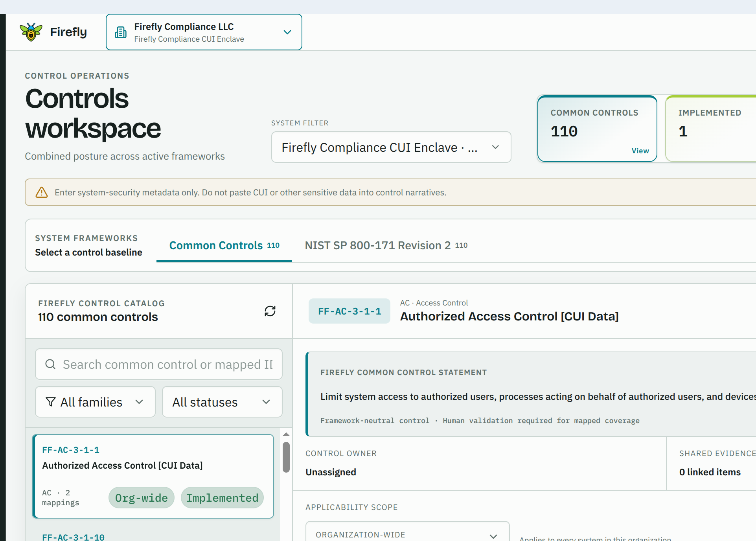This screenshot has width=756, height=541.
Task: Switch to the Common Controls tab
Action: pyautogui.click(x=224, y=245)
